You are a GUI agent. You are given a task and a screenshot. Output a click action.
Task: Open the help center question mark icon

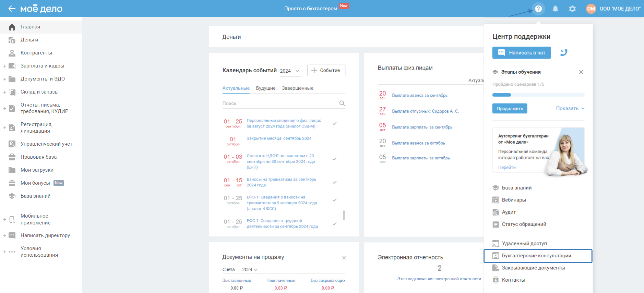(x=538, y=9)
